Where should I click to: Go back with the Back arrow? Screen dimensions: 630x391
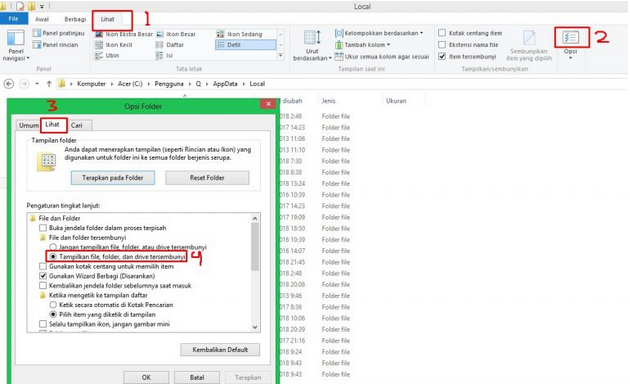click(9, 84)
